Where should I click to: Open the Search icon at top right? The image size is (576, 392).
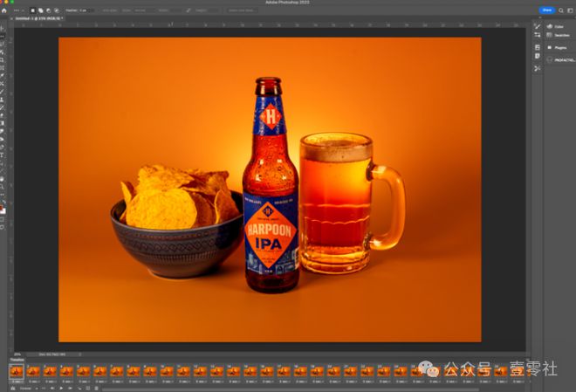point(561,10)
